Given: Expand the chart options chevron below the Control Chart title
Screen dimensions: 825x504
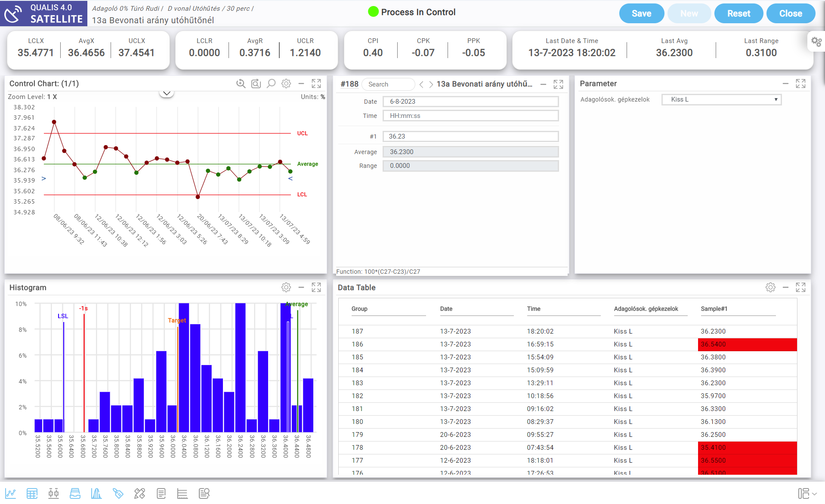Looking at the screenshot, I should click(x=167, y=93).
